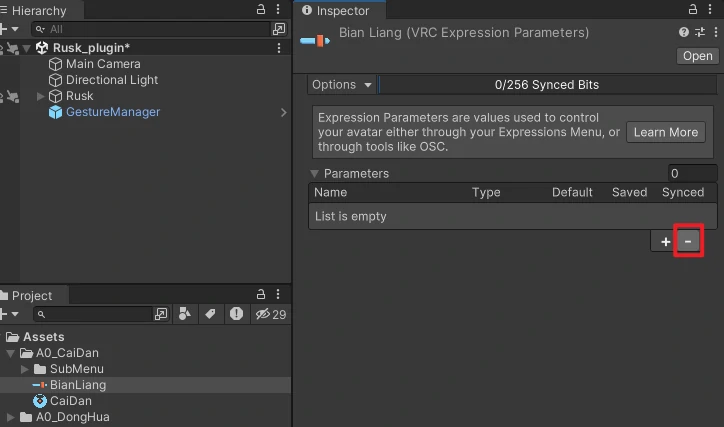Click the plus icon to add parameter
Image resolution: width=724 pixels, height=427 pixels.
click(x=666, y=242)
